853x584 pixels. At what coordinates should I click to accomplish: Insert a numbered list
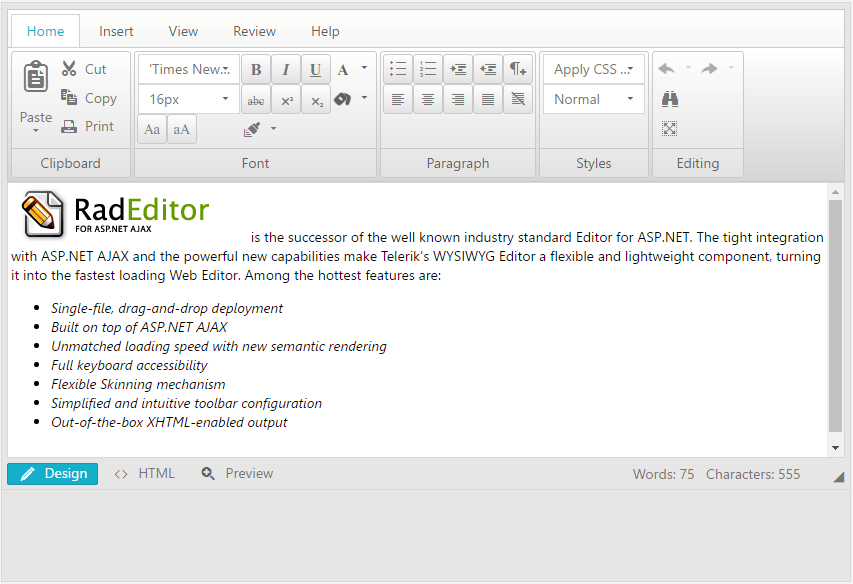(428, 69)
